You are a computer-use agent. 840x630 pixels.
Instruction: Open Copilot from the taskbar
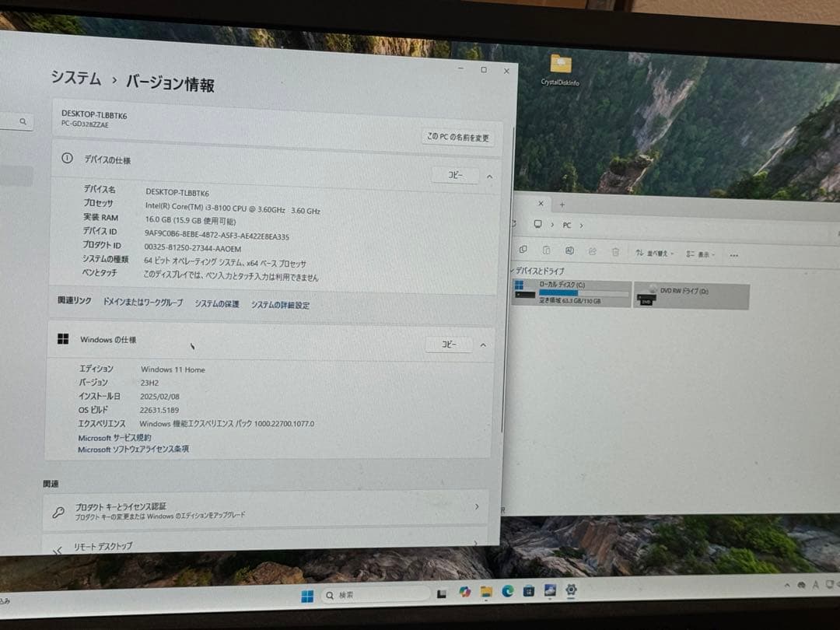click(x=465, y=593)
